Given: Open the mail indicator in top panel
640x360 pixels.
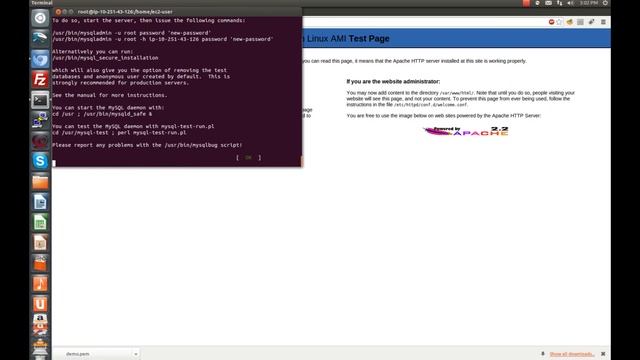Looking at the screenshot, I should pyautogui.click(x=549, y=3).
